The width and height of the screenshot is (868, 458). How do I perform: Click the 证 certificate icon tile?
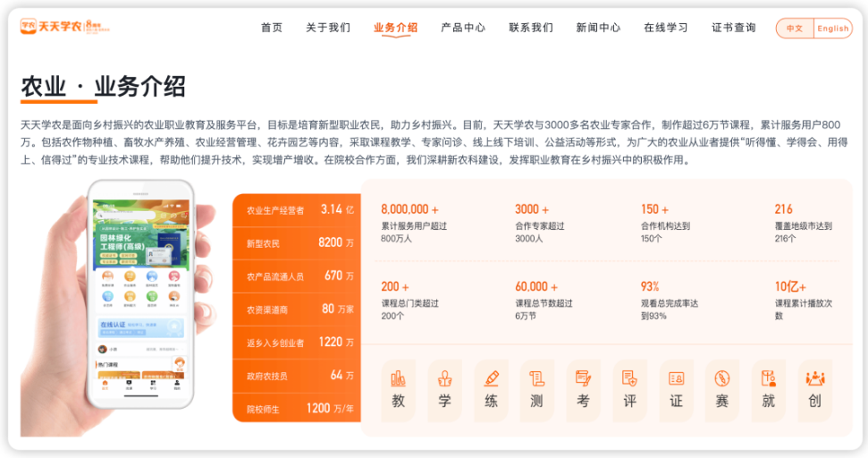click(x=676, y=390)
